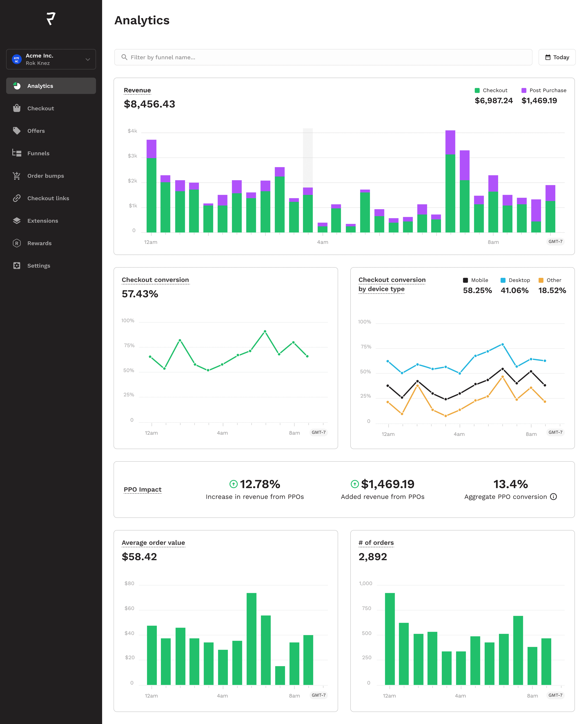Click the Offers tag icon
The height and width of the screenshot is (724, 588).
tap(17, 131)
